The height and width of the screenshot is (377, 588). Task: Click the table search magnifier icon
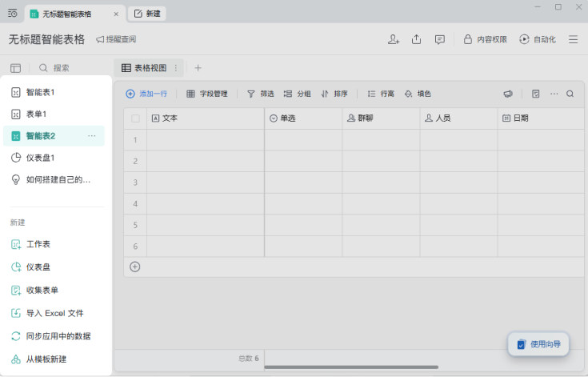tap(570, 94)
